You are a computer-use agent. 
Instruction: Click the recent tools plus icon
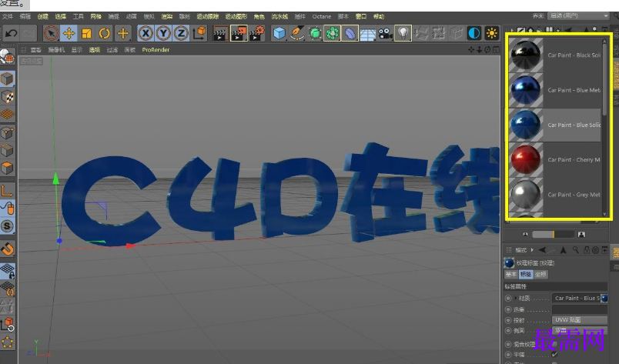pyautogui.click(x=122, y=33)
